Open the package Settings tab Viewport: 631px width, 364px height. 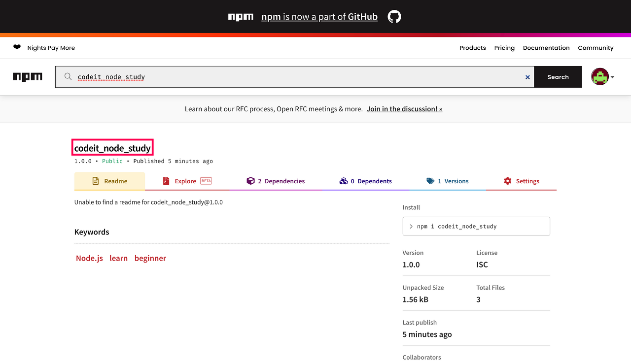tap(522, 181)
